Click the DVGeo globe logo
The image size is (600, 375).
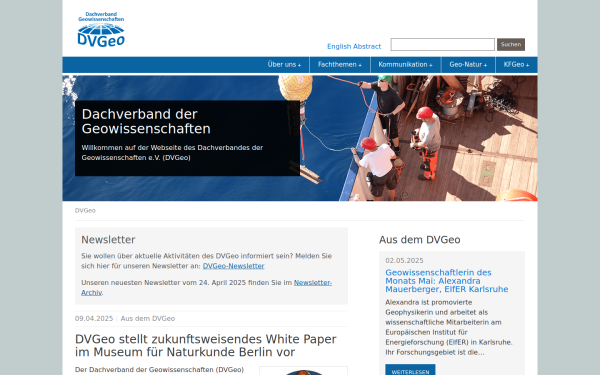point(101,29)
